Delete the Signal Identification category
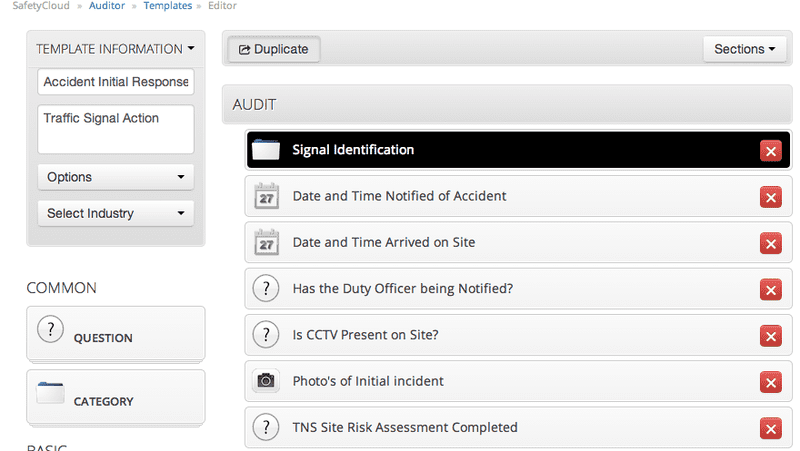This screenshot has height=451, width=800. pos(770,151)
